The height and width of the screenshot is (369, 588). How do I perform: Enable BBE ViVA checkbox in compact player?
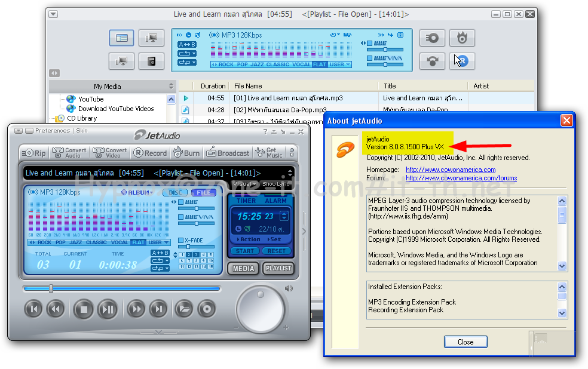coord(180,217)
